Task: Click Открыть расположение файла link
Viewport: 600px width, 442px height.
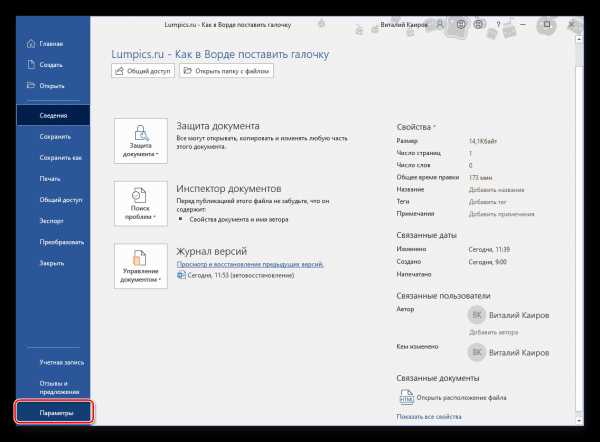Action: (x=461, y=398)
